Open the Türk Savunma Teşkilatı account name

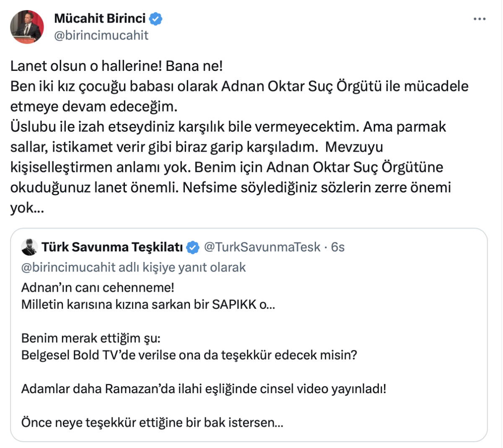pos(112,247)
